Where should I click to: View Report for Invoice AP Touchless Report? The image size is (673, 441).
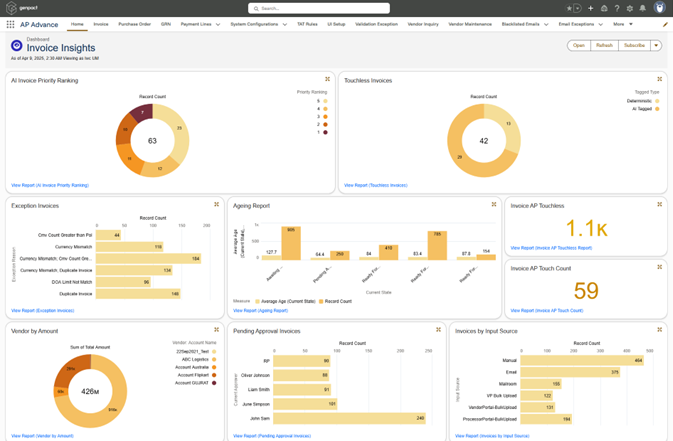[551, 248]
